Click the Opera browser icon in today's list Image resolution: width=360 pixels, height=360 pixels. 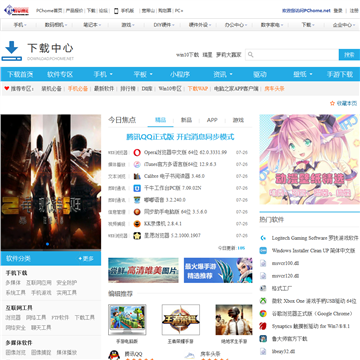point(137,153)
